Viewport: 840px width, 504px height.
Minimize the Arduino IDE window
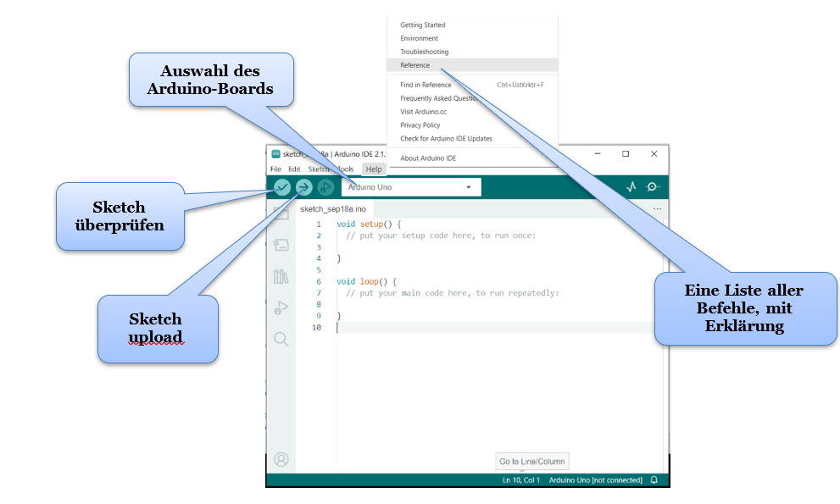(598, 153)
